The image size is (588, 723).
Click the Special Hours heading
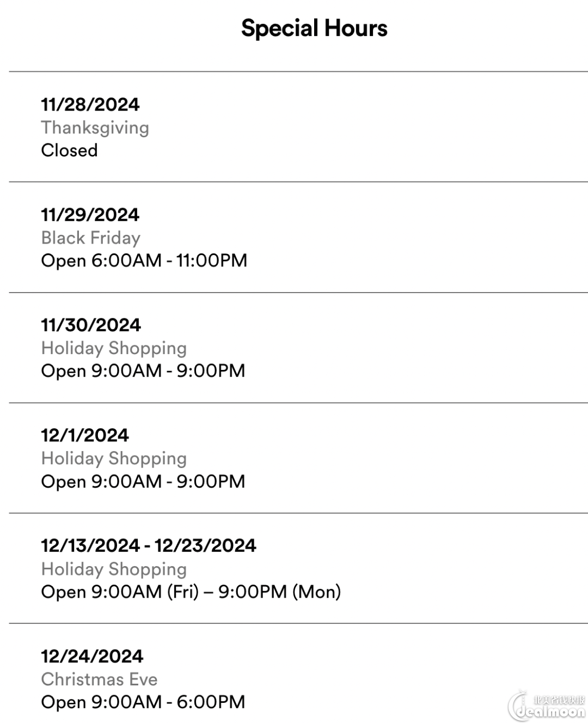click(x=314, y=28)
